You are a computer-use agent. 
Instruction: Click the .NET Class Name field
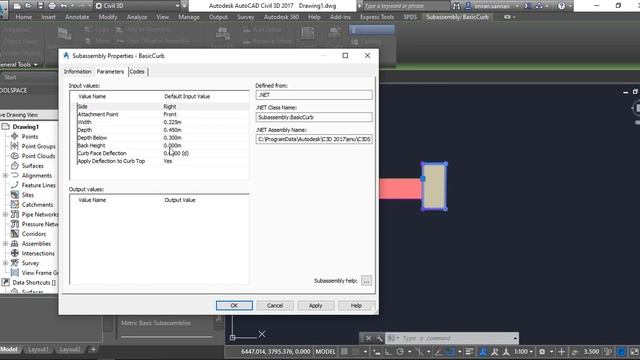(x=314, y=117)
